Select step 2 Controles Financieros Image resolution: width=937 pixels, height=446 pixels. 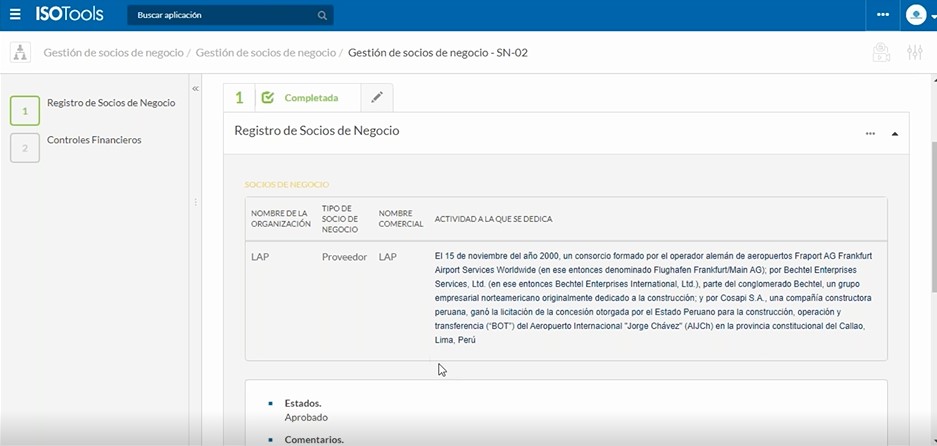click(94, 140)
